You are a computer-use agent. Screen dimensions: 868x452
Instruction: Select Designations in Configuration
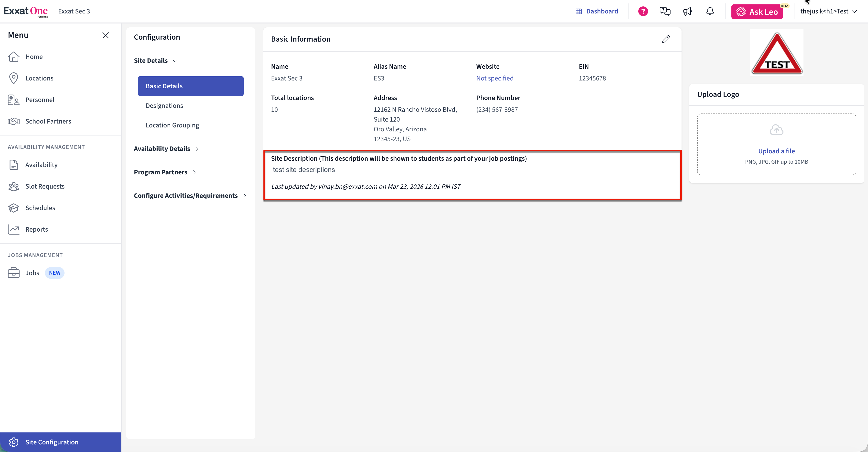point(164,106)
